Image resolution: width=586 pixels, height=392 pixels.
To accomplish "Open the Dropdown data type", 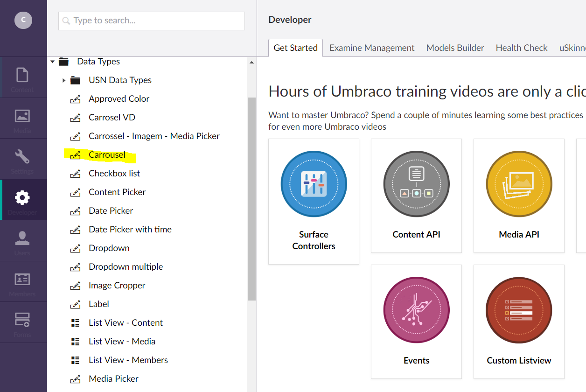I will pyautogui.click(x=109, y=248).
